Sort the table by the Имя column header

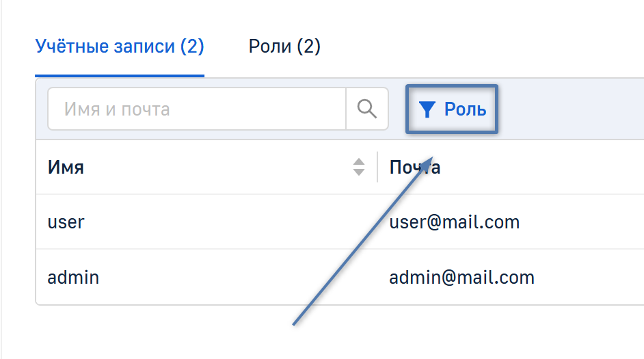coord(66,168)
